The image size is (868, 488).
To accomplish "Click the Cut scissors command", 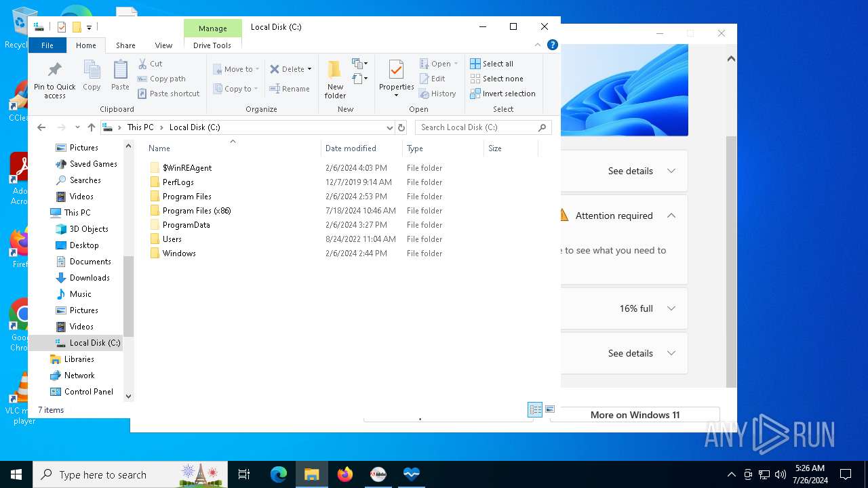I will (151, 64).
